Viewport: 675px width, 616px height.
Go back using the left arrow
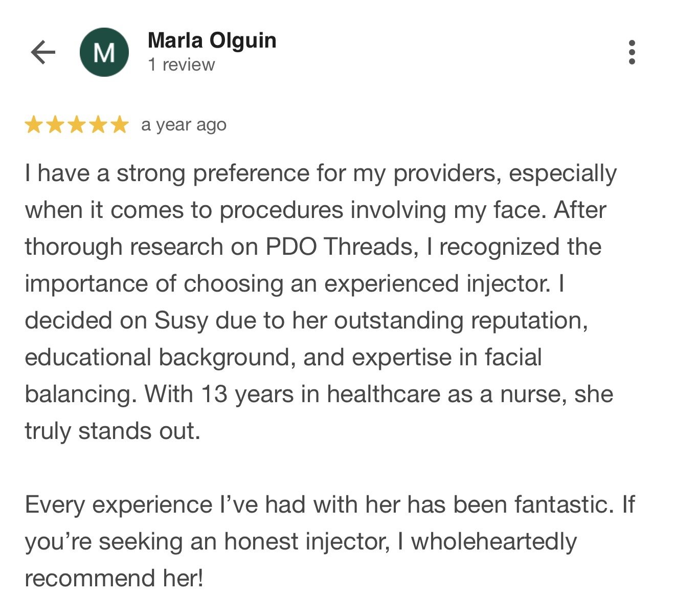click(x=43, y=52)
